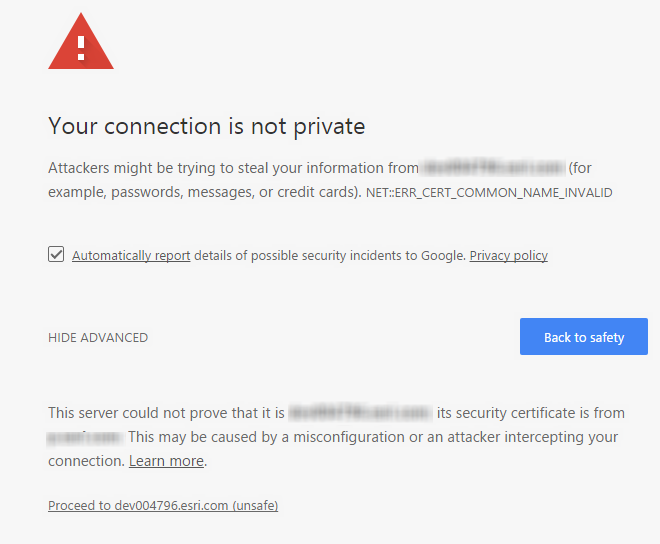Click the NET::ERR_CERT_COMMON_NAME_INVALID error code
Screen dimensions: 660x544
489,192
